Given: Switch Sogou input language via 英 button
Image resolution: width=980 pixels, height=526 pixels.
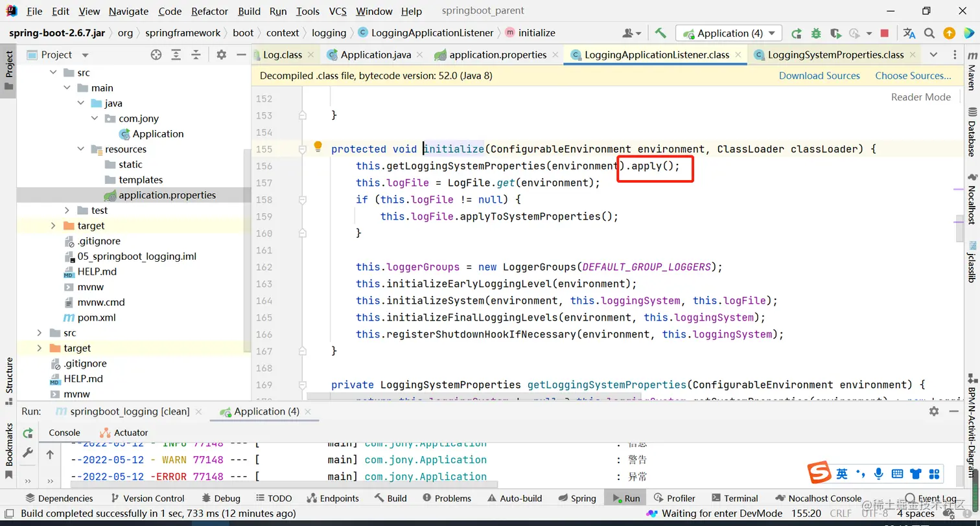Looking at the screenshot, I should coord(841,474).
